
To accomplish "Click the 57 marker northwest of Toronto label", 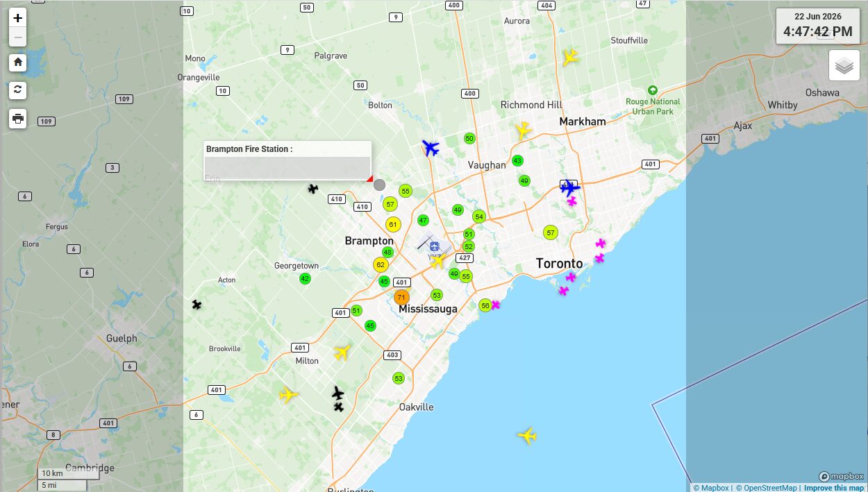I will pos(551,232).
